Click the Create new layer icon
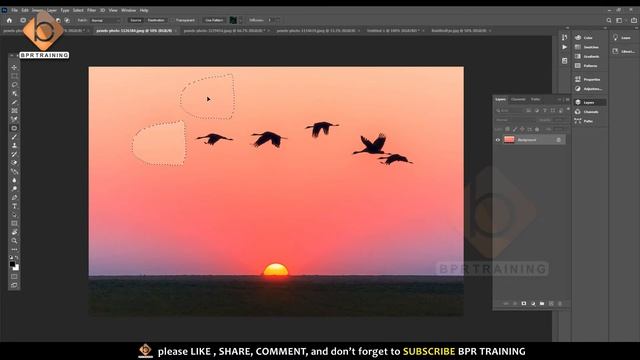This screenshot has height=360, width=640. point(551,303)
